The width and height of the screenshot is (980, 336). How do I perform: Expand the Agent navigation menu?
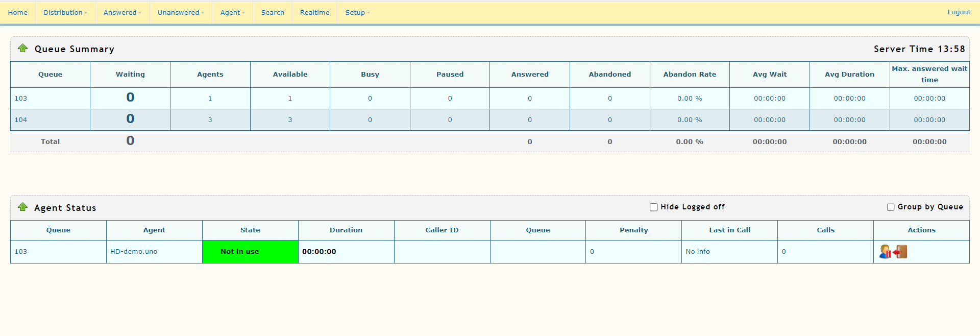232,12
